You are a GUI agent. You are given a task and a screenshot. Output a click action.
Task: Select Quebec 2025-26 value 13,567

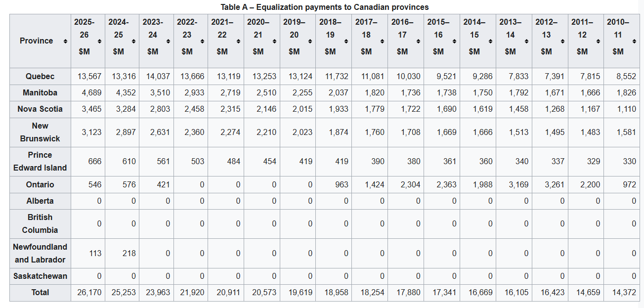[89, 76]
